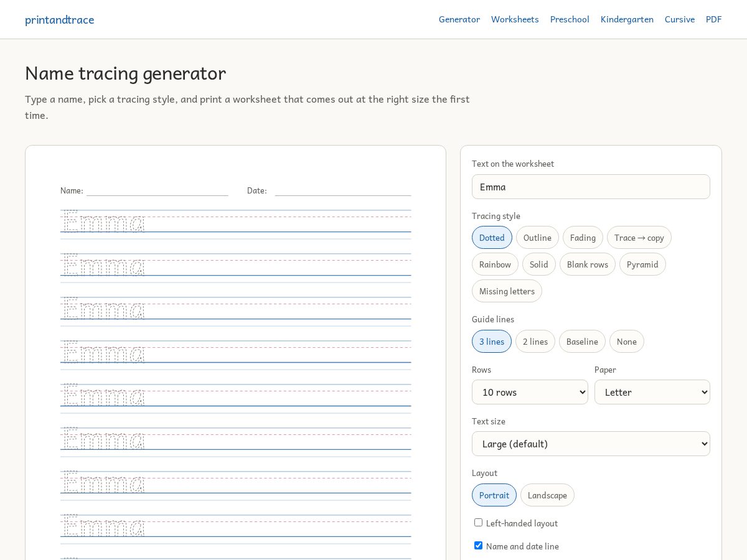Click the 'Layout' label
Viewport: 747px width, 560px height.
point(484,473)
